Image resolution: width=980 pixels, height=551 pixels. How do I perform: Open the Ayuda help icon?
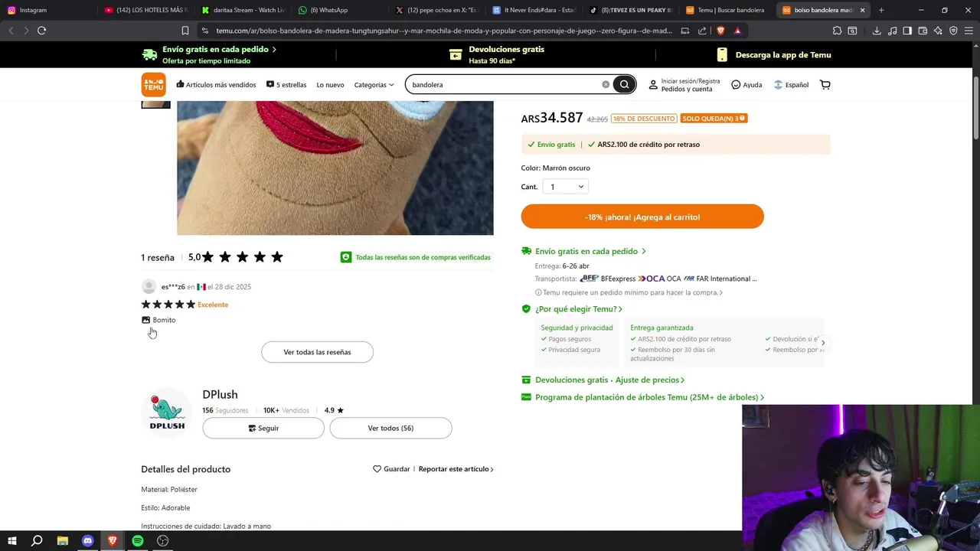[x=736, y=85]
